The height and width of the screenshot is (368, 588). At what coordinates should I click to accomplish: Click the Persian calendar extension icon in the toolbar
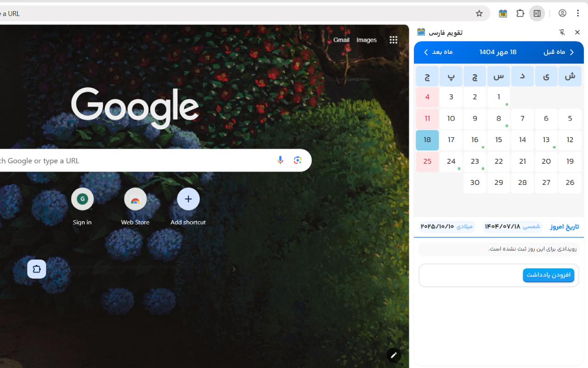pyautogui.click(x=503, y=13)
